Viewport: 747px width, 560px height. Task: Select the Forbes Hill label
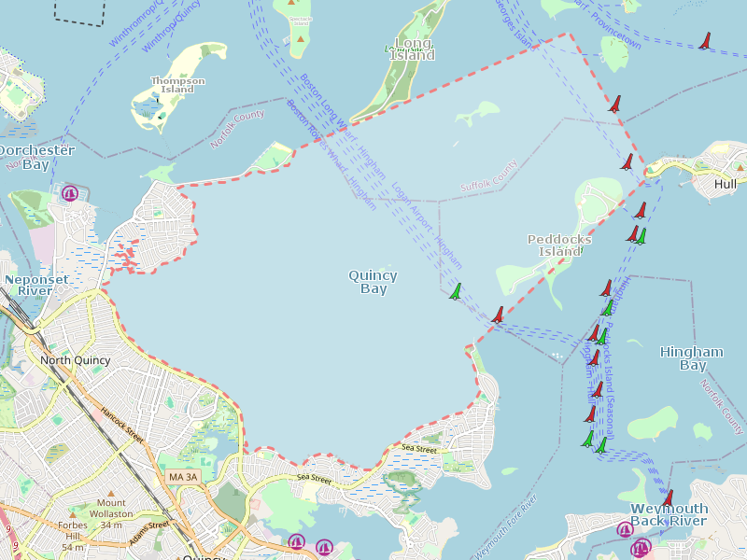point(73,530)
